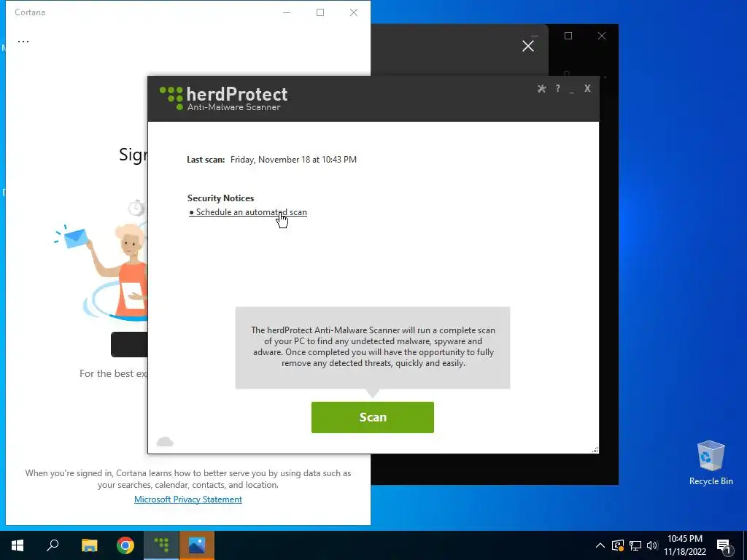
Task: Open Schedule an automated scan link
Action: [x=248, y=212]
